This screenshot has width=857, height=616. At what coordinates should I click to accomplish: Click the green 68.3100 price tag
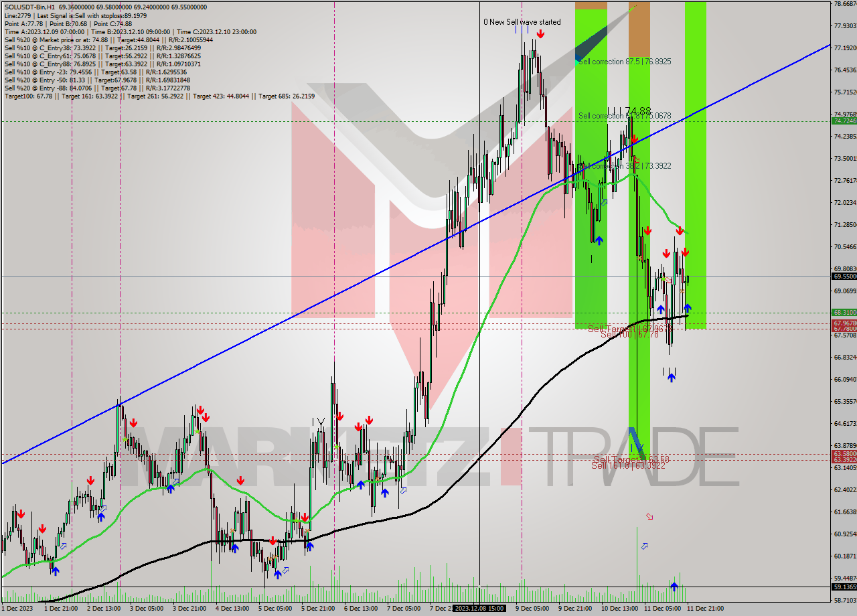pyautogui.click(x=844, y=313)
